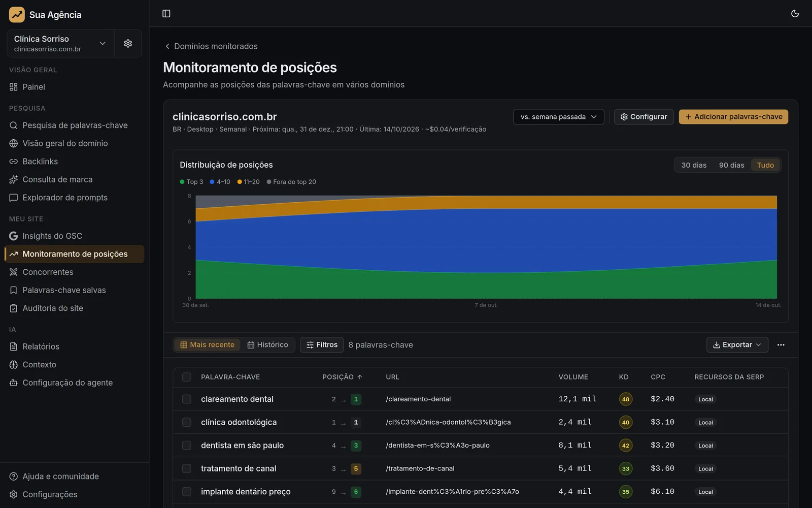
Task: Open the /clareamento-dental URL cell
Action: click(x=418, y=399)
